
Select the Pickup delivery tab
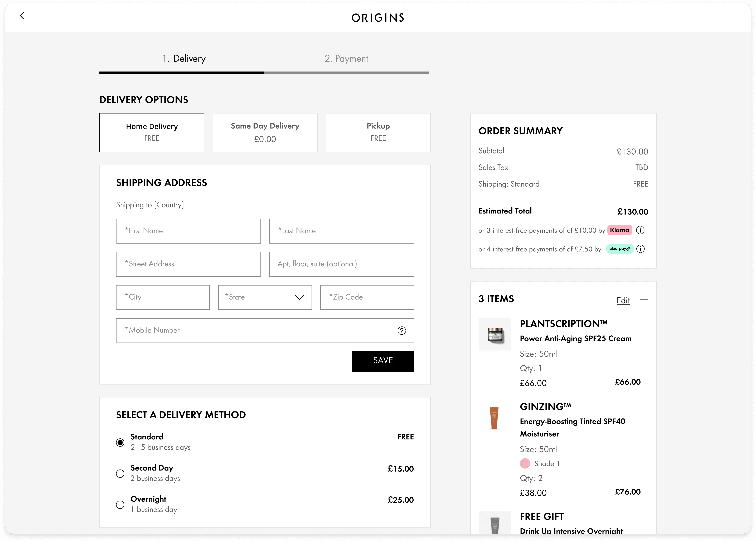[x=378, y=133]
